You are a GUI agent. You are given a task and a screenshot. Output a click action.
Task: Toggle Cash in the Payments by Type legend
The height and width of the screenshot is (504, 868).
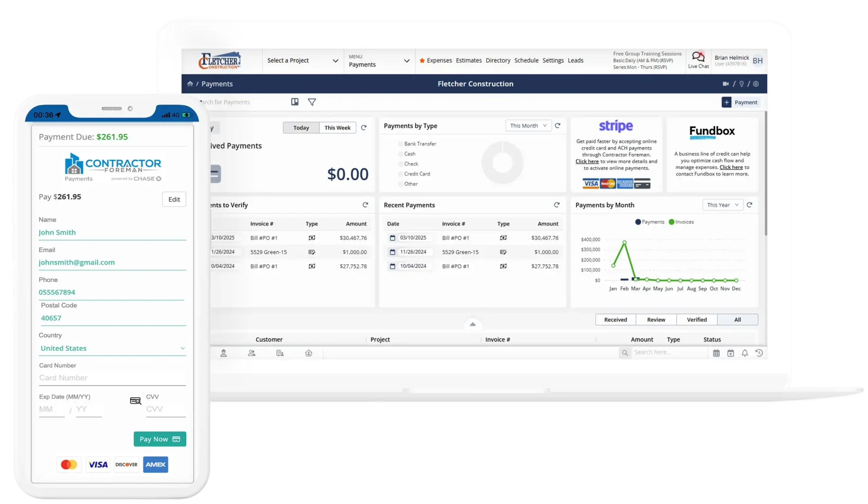click(x=406, y=154)
